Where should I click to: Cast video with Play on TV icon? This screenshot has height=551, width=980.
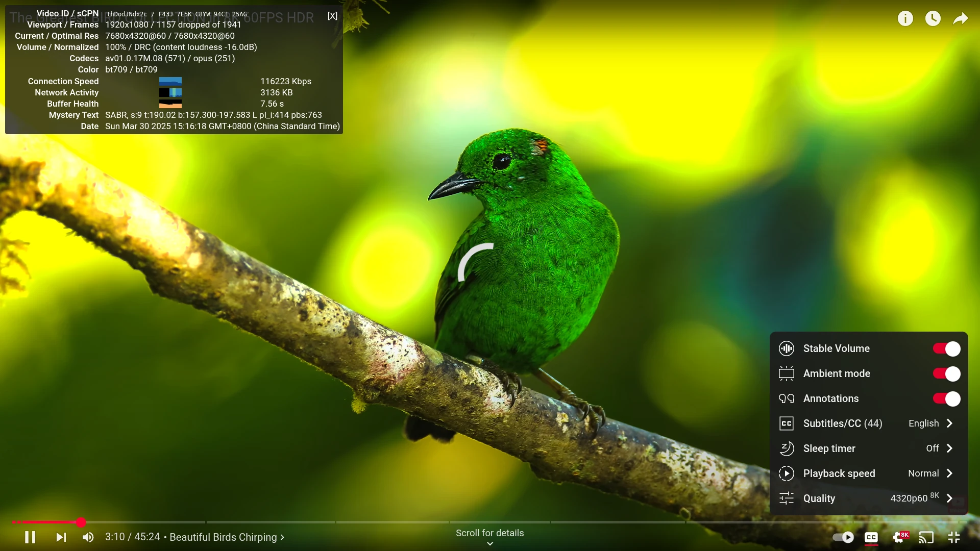tap(926, 537)
